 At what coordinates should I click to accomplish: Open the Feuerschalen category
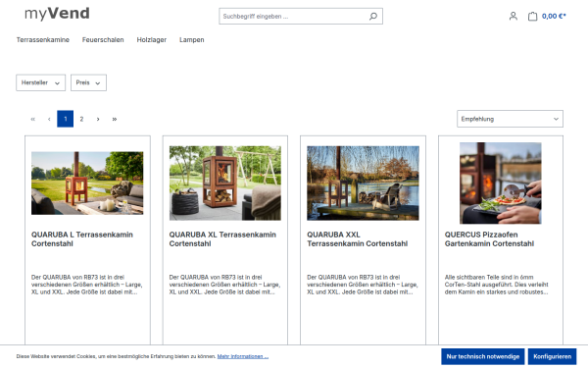(103, 40)
